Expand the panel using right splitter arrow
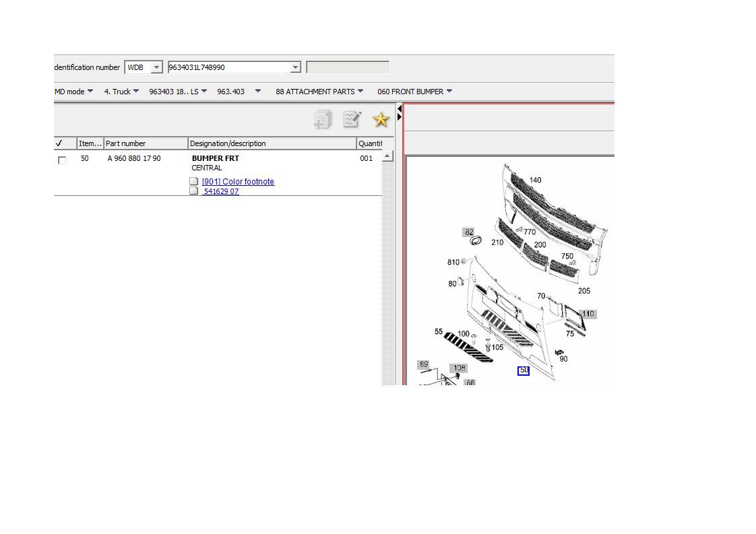 (400, 117)
